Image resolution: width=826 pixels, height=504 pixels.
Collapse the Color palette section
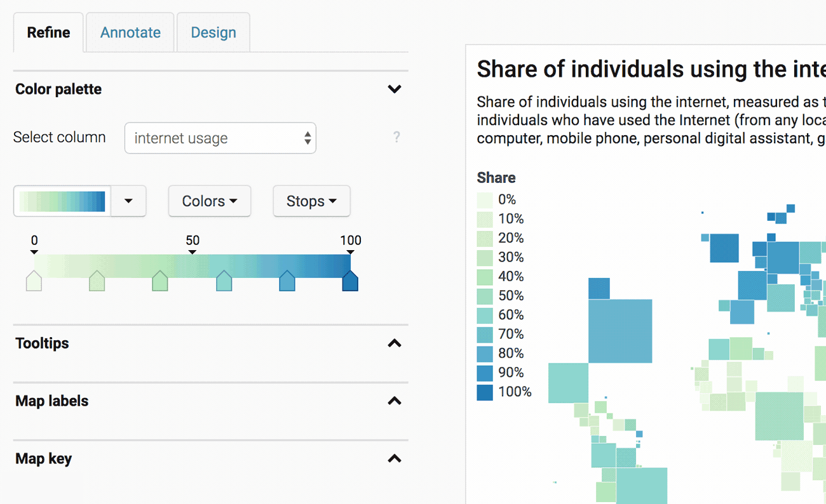[394, 90]
